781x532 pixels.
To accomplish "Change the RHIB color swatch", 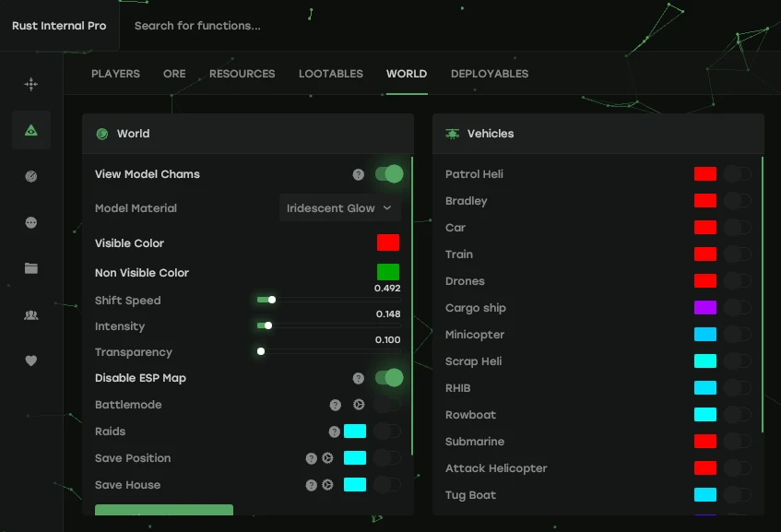I will 705,387.
